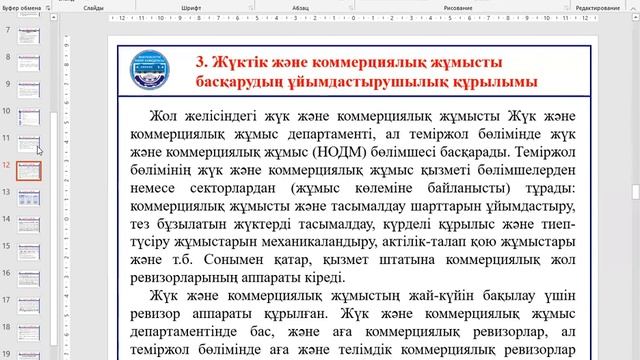The width and height of the screenshot is (640, 360).
Task: Click the round blue logo on the slide
Action: tap(149, 70)
